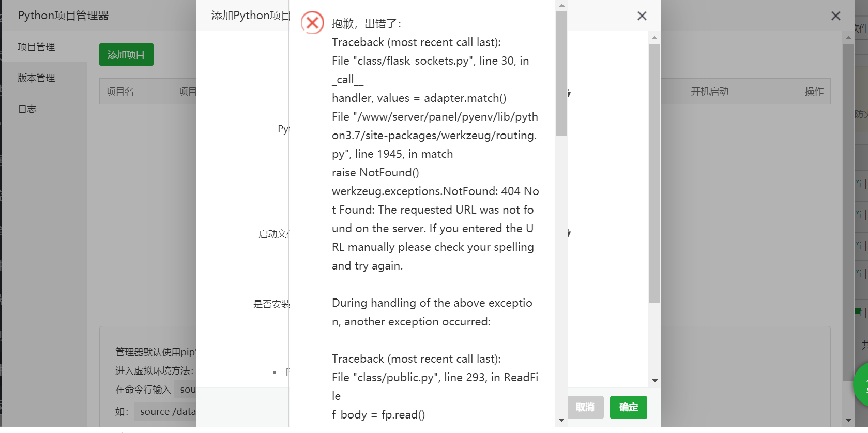Click the 确定 confirm button
868x433 pixels.
628,407
